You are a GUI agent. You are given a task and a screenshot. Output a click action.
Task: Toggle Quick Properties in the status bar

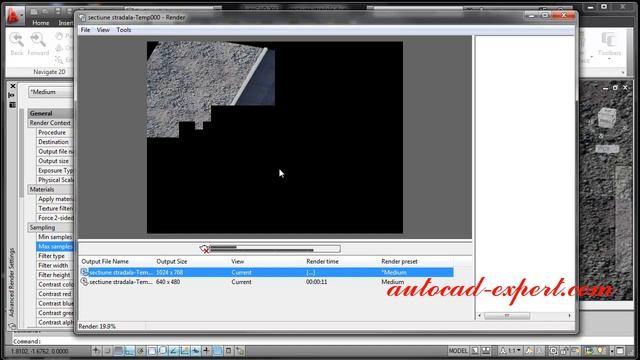(229, 351)
